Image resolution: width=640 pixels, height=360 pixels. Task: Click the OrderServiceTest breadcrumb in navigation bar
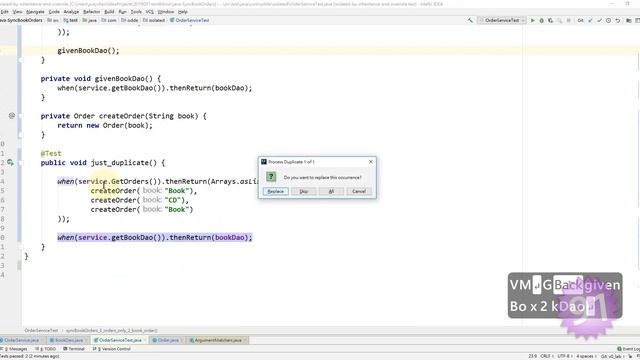(189, 20)
